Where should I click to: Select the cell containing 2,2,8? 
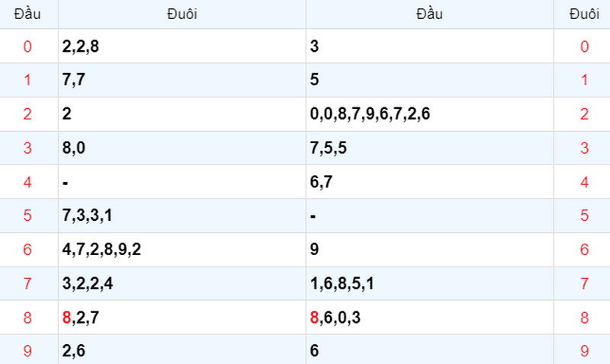pyautogui.click(x=182, y=46)
